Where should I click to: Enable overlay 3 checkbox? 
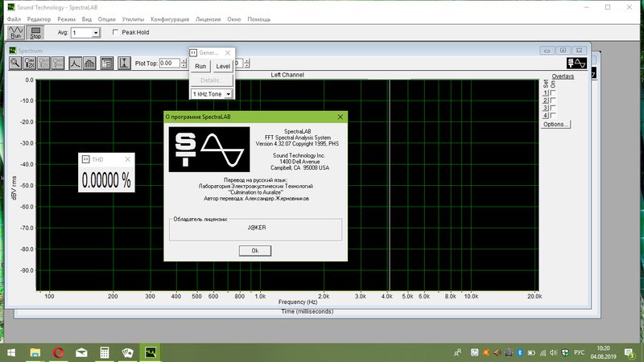point(553,108)
